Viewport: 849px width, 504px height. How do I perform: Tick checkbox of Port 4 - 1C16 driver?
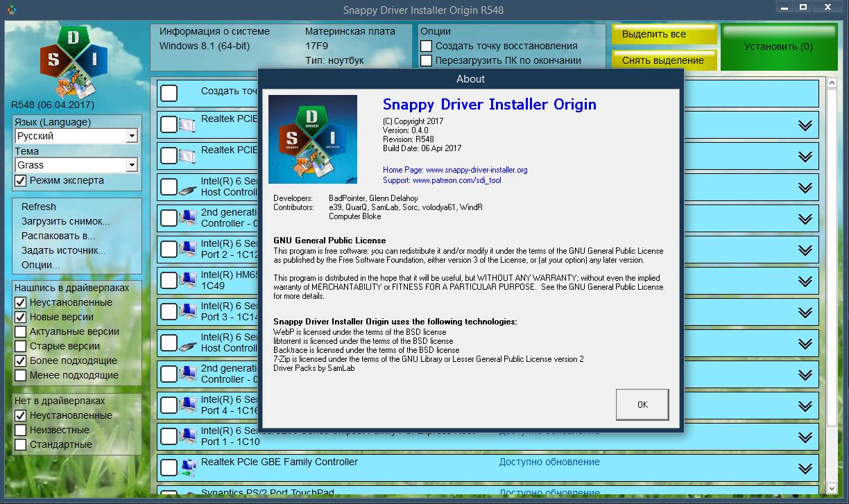click(x=169, y=406)
